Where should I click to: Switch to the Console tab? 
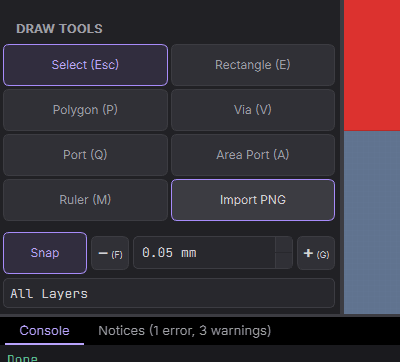[x=44, y=331]
